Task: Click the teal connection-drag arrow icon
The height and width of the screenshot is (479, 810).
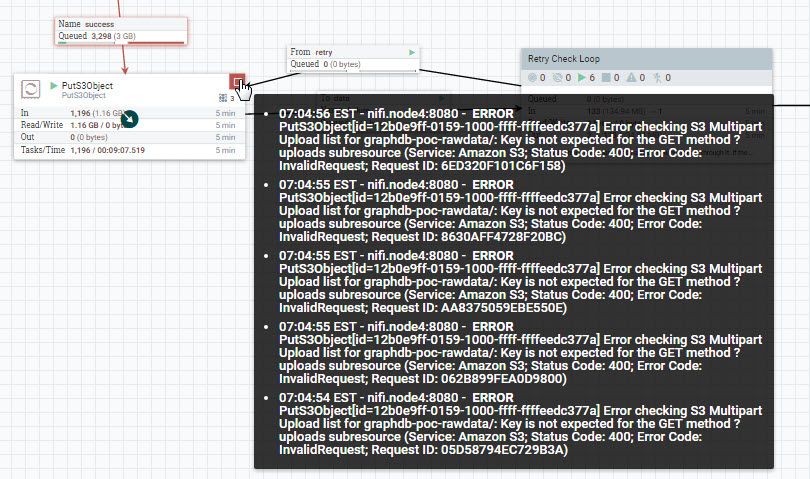Action: click(129, 119)
